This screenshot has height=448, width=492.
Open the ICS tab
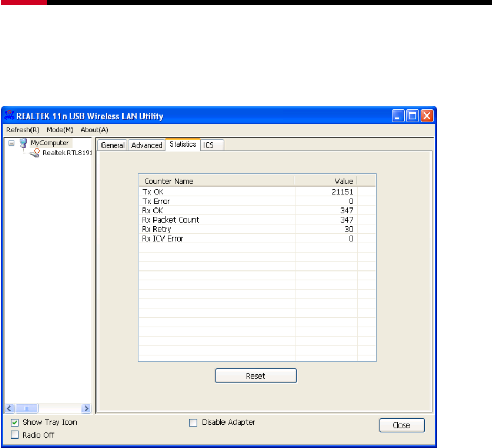click(212, 145)
